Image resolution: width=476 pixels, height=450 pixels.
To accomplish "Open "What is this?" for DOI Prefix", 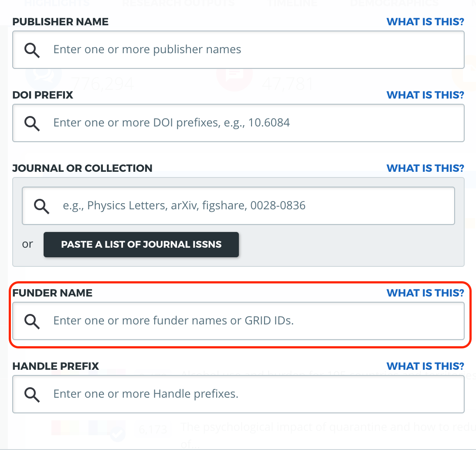I will click(x=425, y=95).
